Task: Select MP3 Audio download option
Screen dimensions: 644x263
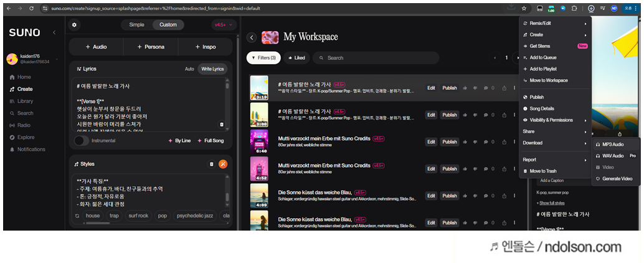Action: (x=616, y=144)
